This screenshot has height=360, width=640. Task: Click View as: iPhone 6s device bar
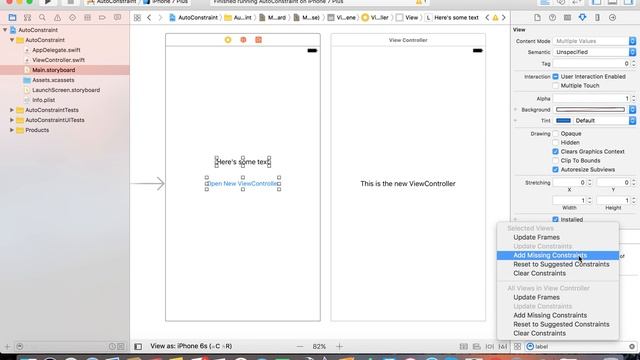click(x=191, y=346)
